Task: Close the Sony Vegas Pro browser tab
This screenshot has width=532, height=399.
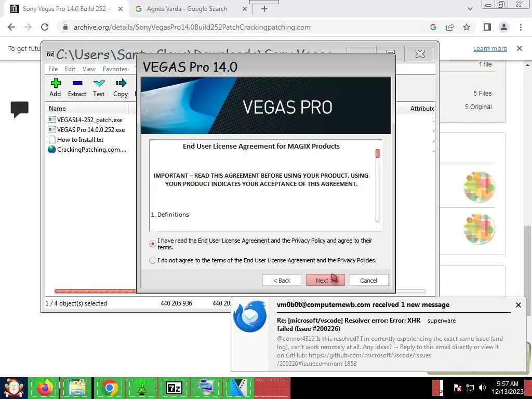Action: pyautogui.click(x=121, y=9)
